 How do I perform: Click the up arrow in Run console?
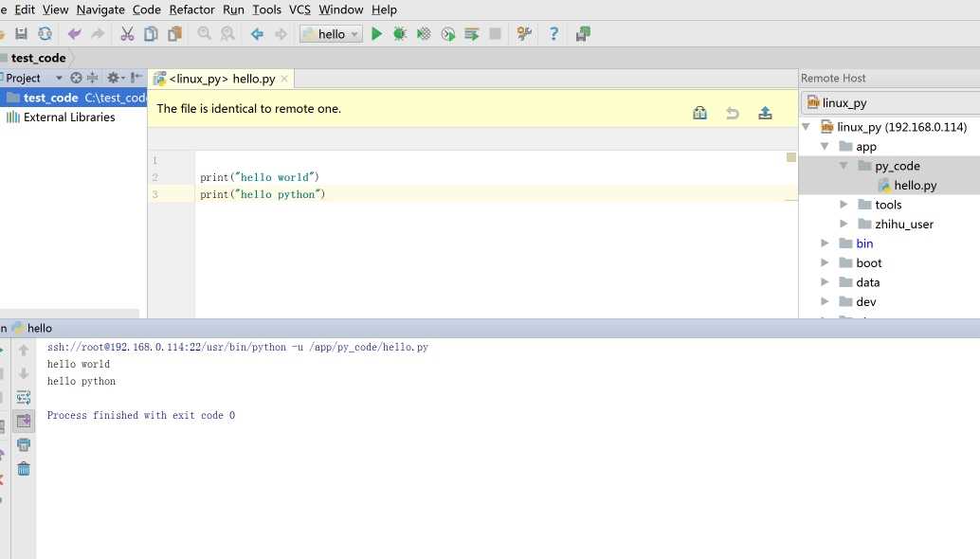pyautogui.click(x=23, y=351)
